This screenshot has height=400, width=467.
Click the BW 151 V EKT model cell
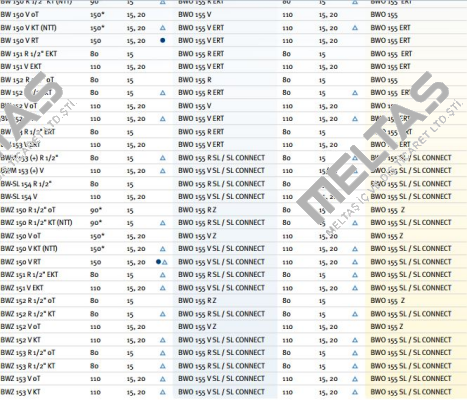[x=21, y=67]
